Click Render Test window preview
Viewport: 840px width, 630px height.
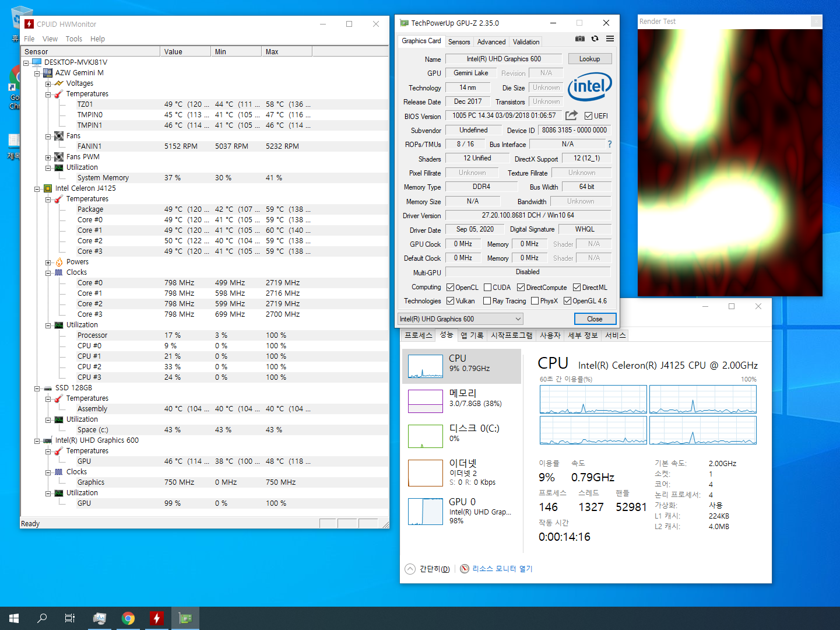730,163
